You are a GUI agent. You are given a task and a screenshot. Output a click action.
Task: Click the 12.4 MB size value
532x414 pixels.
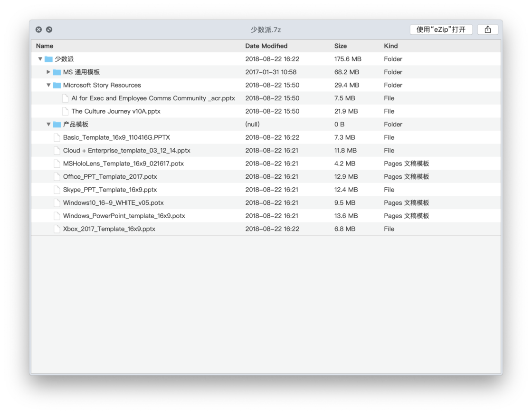(x=346, y=190)
